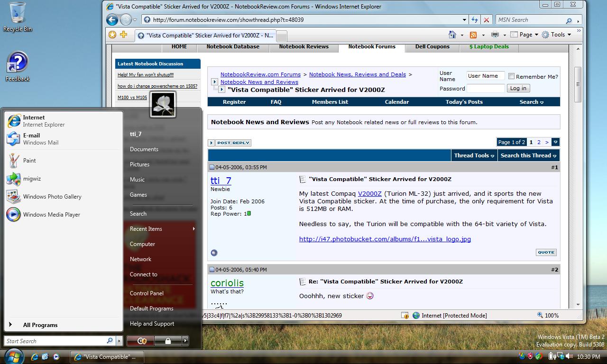607x364 pixels.
Task: Click the Refresh icon beside the address bar
Action: pos(475,20)
